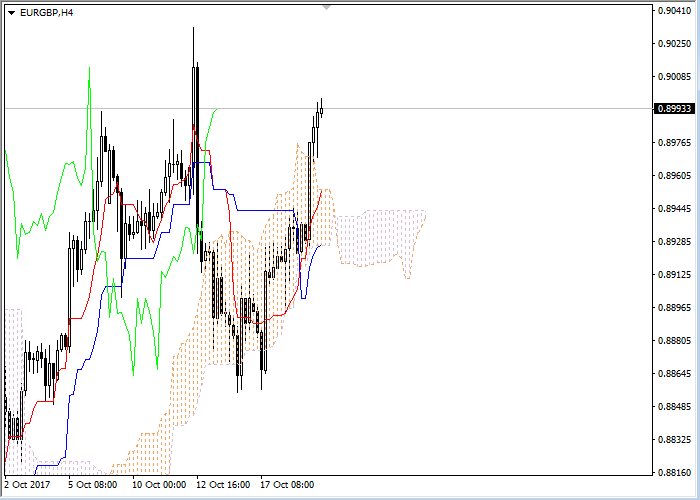Click price scale value 0.90410
Image resolution: width=700 pixels, height=500 pixels.
675,11
